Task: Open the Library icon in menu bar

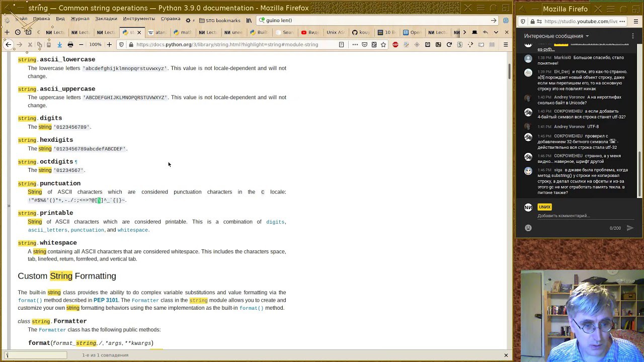Action: coord(249,20)
